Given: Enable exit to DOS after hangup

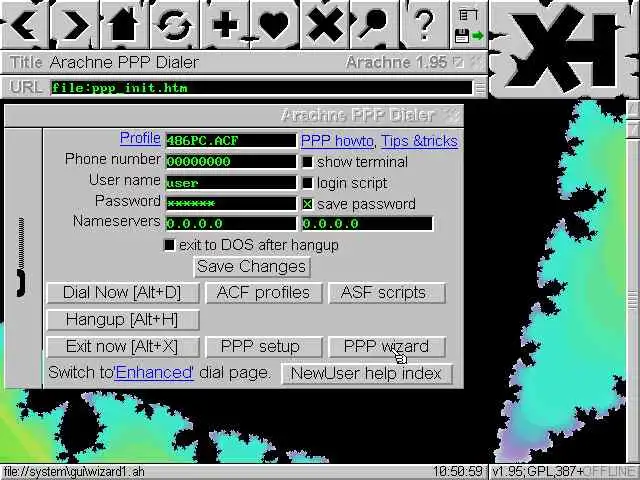Looking at the screenshot, I should click(x=169, y=245).
